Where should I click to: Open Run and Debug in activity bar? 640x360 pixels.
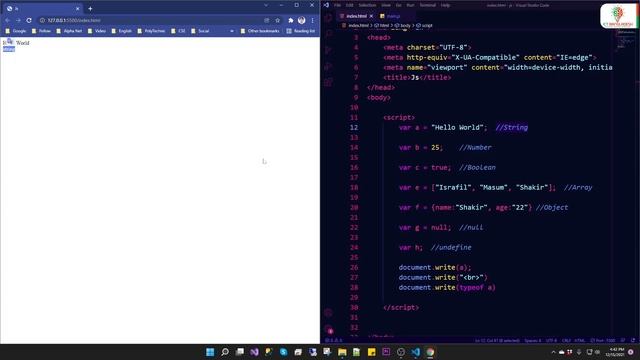[328, 66]
